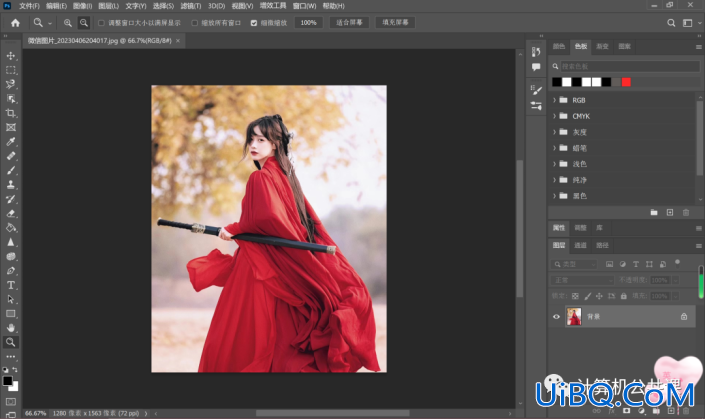Toggle lock image pixels brush icon

pos(588,296)
